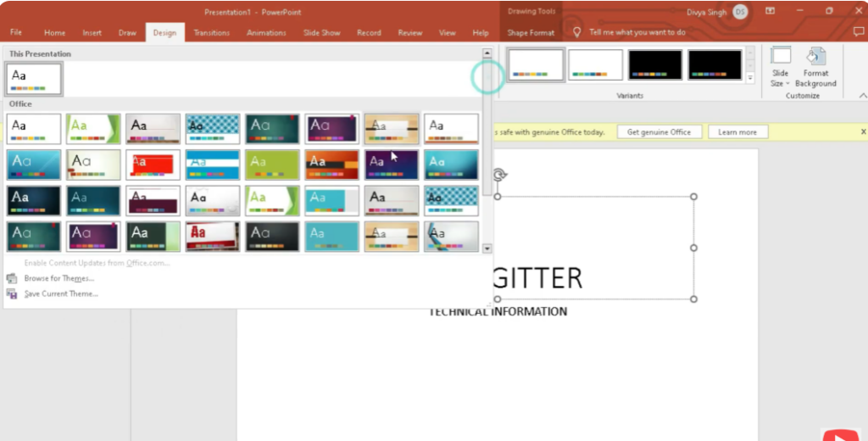The image size is (868, 441).
Task: Open the Animations tab
Action: coord(266,33)
